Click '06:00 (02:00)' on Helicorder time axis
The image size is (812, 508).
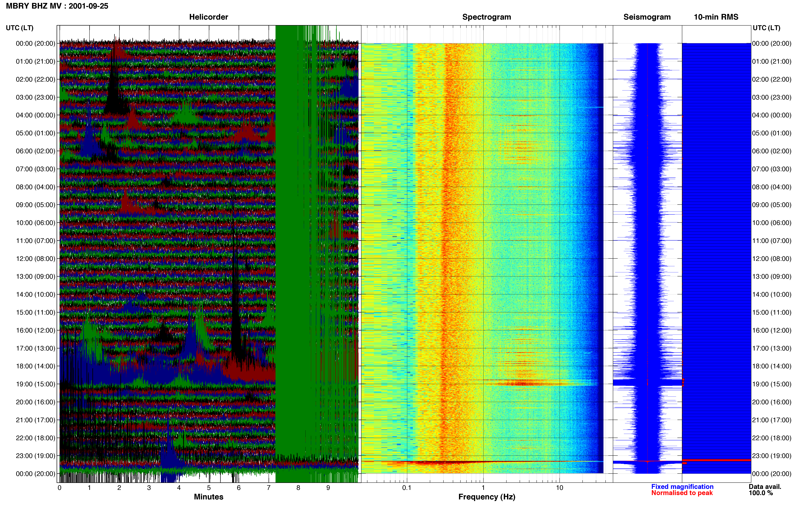pyautogui.click(x=36, y=151)
